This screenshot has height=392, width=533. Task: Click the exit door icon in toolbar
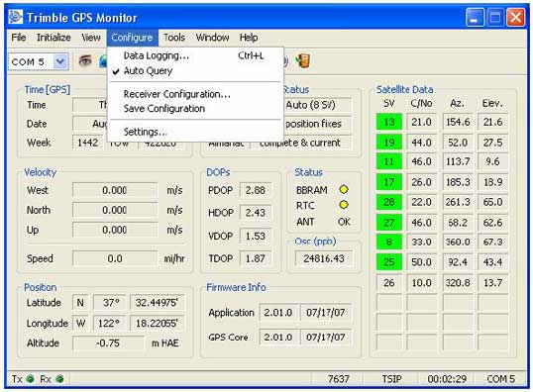point(302,60)
